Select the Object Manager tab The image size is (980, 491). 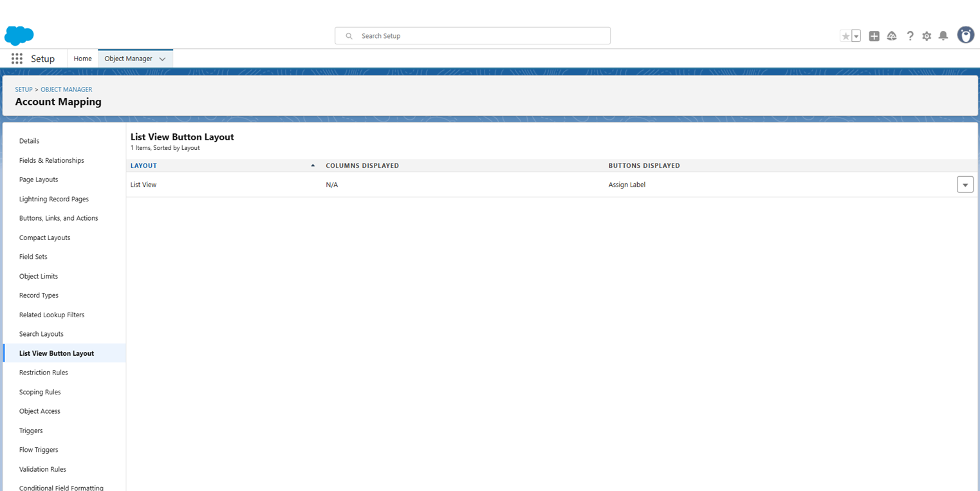point(128,59)
